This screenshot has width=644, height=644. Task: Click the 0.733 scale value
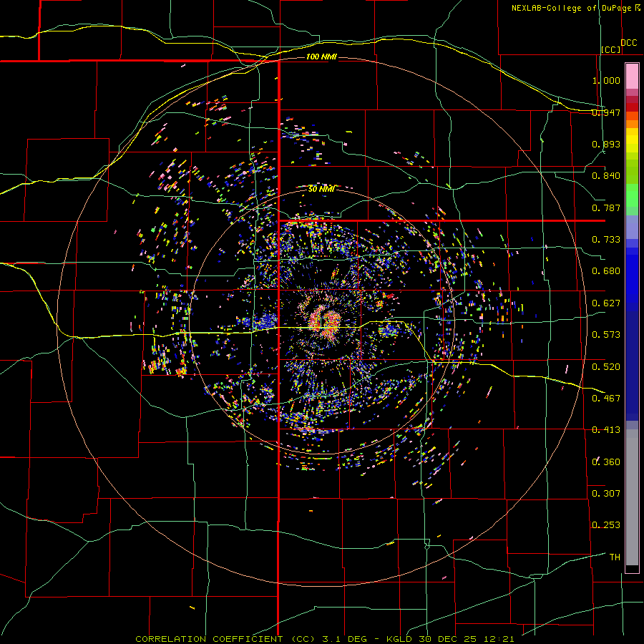[606, 240]
